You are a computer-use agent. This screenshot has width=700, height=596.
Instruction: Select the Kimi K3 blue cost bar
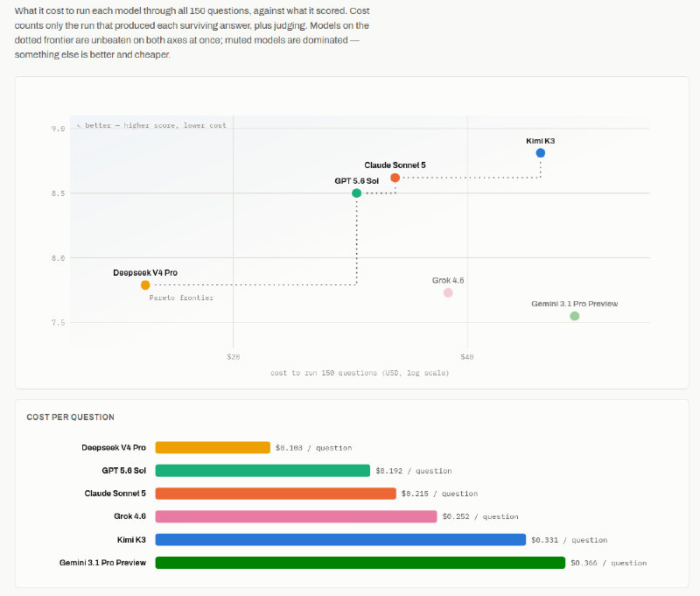pos(340,540)
